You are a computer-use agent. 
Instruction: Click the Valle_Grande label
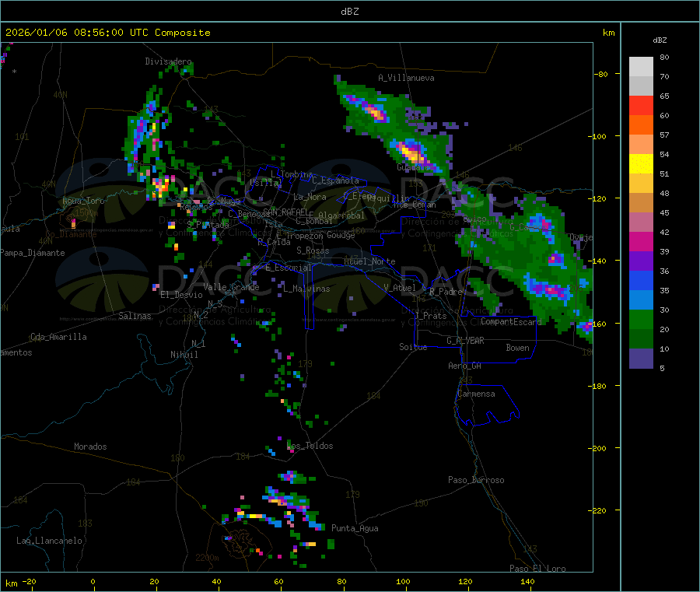[x=231, y=288]
